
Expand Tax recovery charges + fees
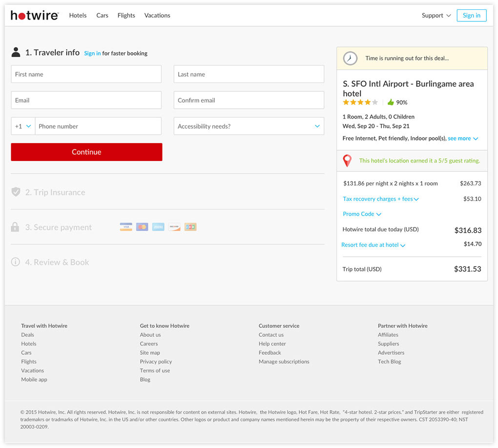(380, 199)
